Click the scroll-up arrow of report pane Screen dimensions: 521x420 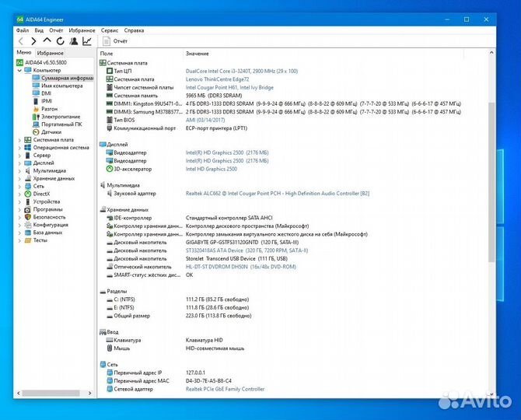point(491,53)
